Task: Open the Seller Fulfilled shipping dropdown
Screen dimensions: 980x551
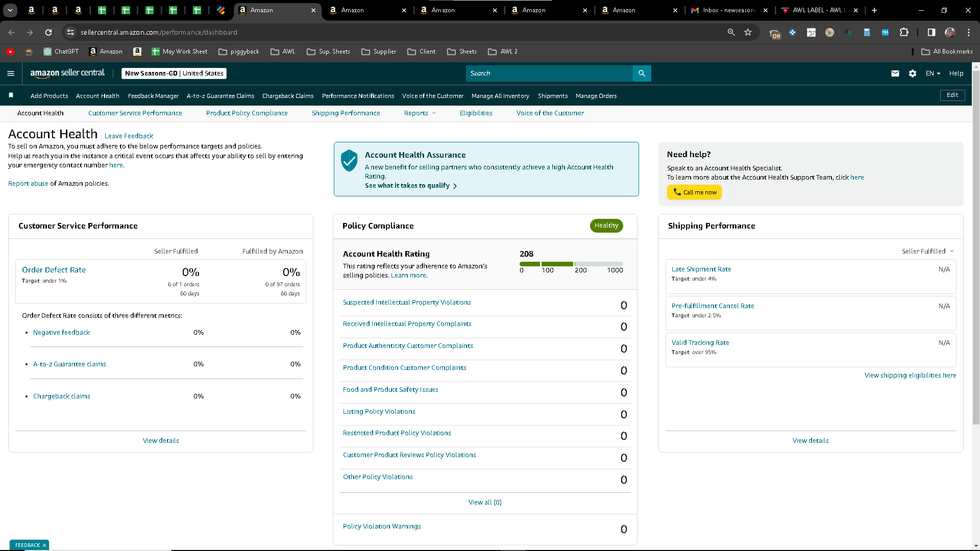Action: 927,251
